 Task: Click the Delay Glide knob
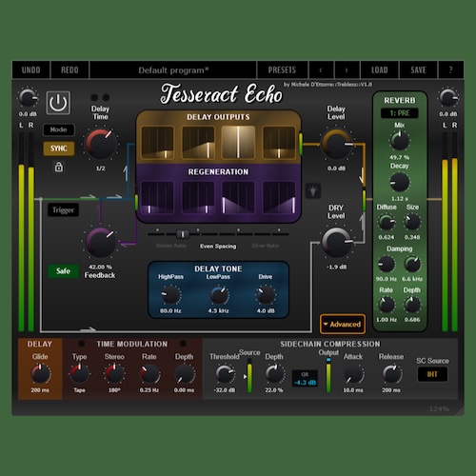pyautogui.click(x=40, y=374)
